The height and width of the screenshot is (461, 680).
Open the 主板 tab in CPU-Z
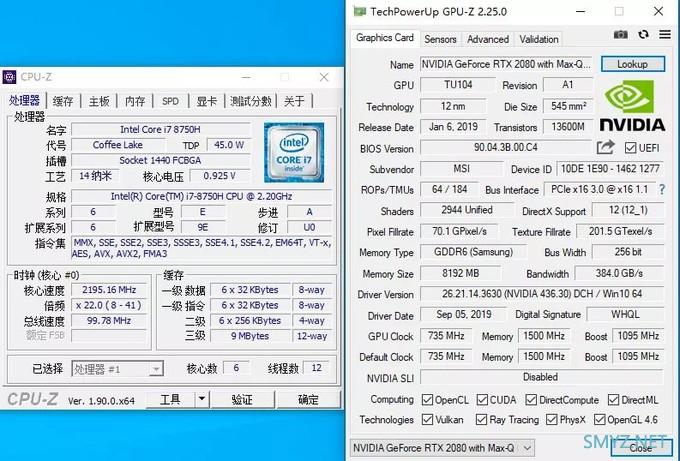[99, 101]
